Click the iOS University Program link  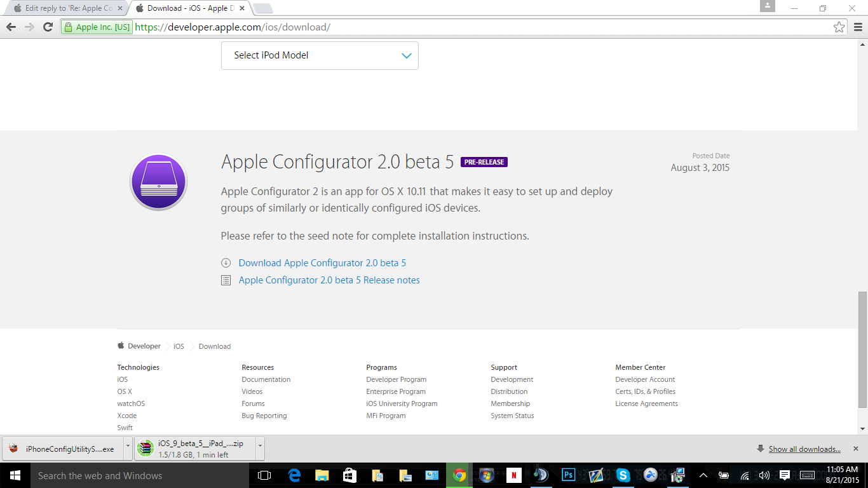point(402,403)
